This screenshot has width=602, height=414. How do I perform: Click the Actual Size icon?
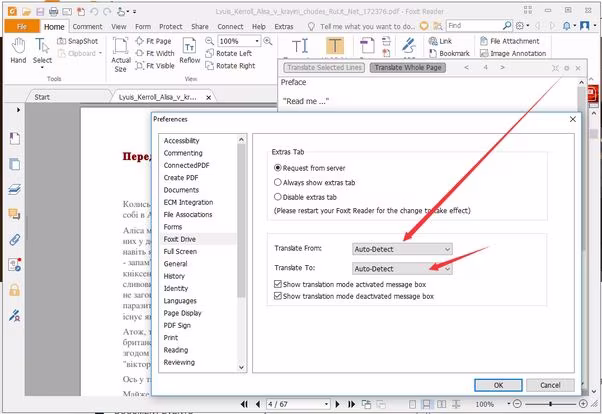pos(121,55)
